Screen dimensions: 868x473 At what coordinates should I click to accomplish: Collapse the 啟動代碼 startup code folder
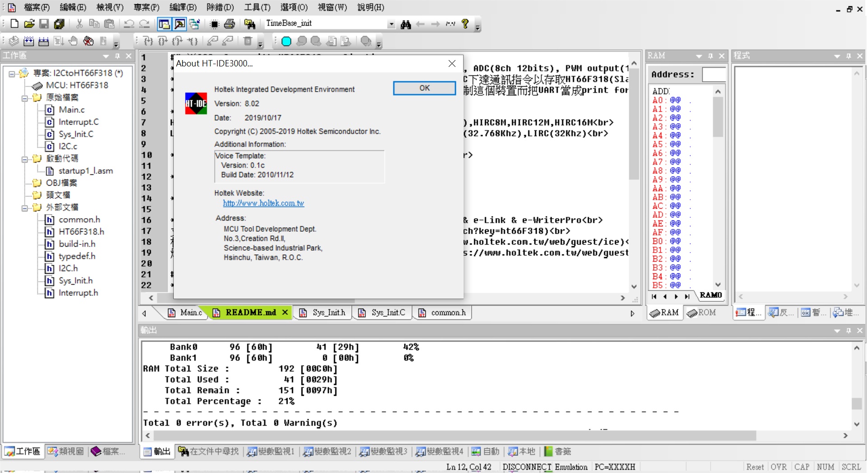(25, 159)
